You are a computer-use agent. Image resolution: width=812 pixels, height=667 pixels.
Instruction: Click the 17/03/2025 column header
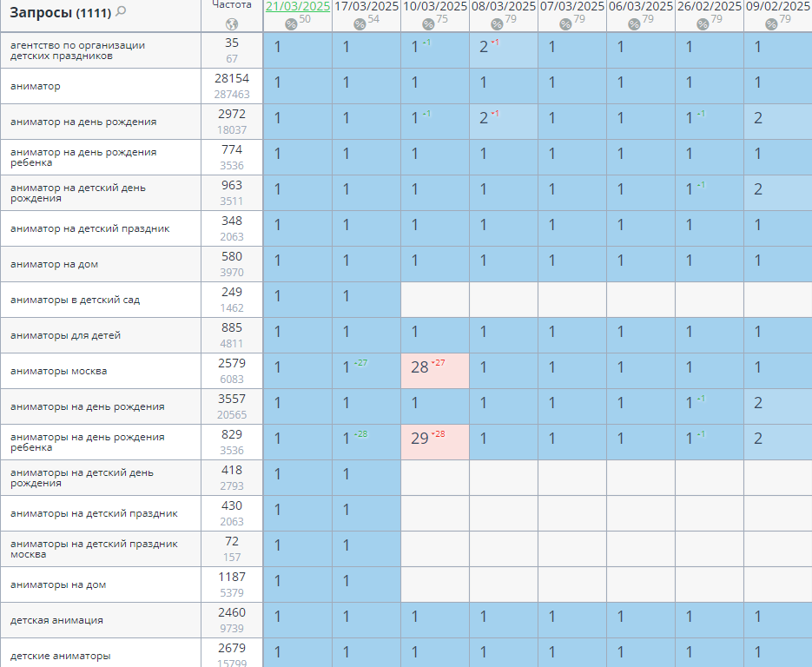[366, 6]
